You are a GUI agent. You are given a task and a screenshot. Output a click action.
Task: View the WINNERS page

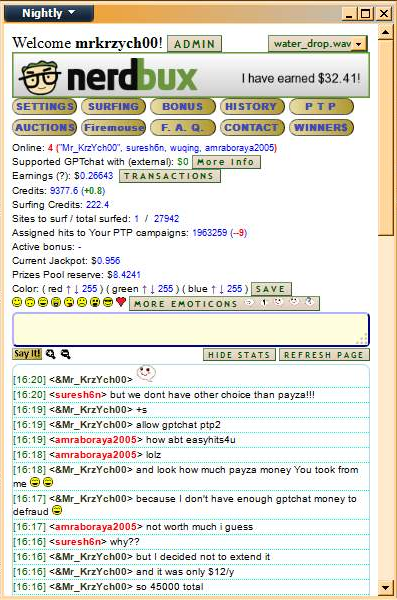(321, 127)
